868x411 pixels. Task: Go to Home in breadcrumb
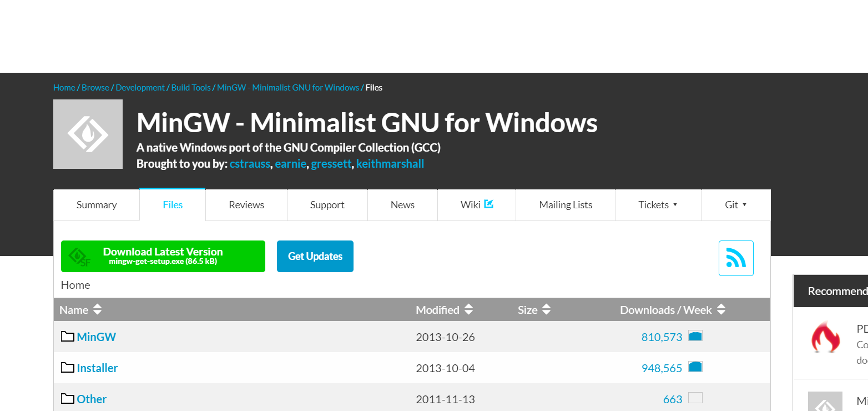click(x=64, y=88)
